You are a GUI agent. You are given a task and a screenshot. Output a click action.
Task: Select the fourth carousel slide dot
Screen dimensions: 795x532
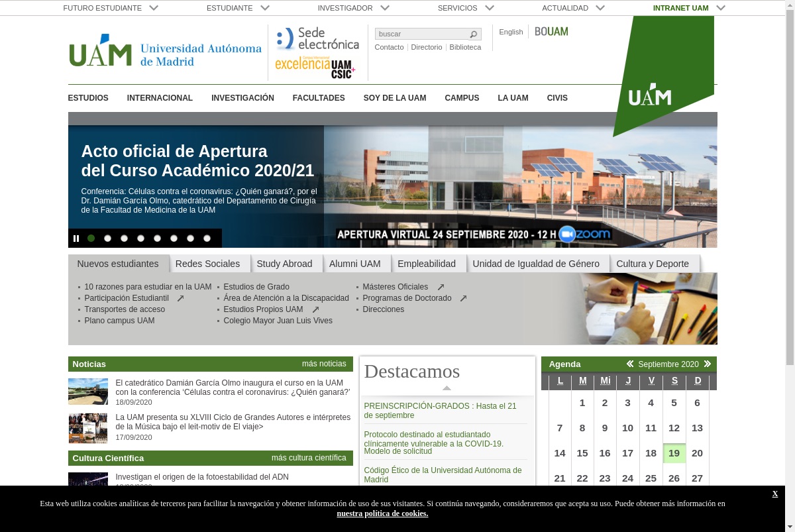point(140,239)
